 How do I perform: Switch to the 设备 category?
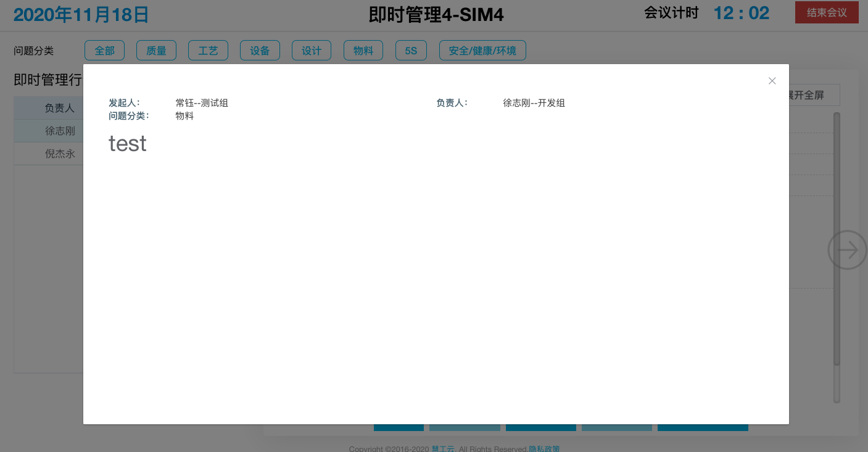(x=260, y=51)
